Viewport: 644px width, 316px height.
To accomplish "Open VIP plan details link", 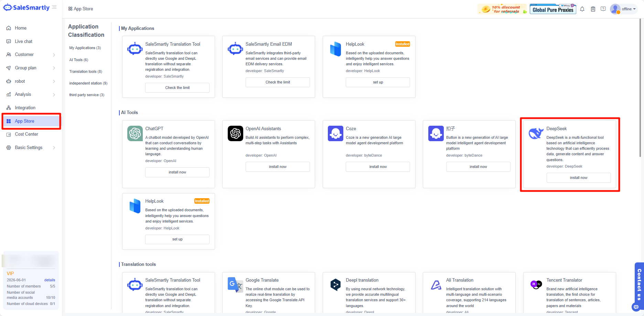I will [50, 280].
